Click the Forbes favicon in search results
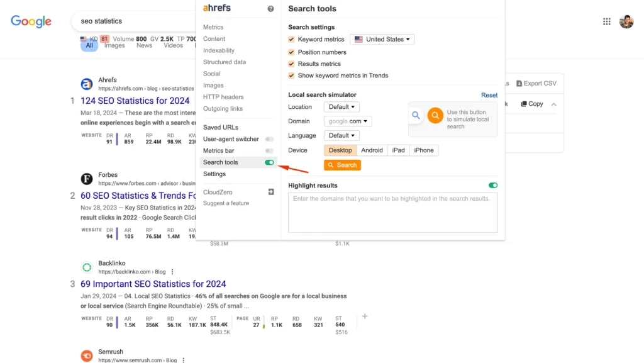This screenshot has height=363, width=644. point(86,178)
